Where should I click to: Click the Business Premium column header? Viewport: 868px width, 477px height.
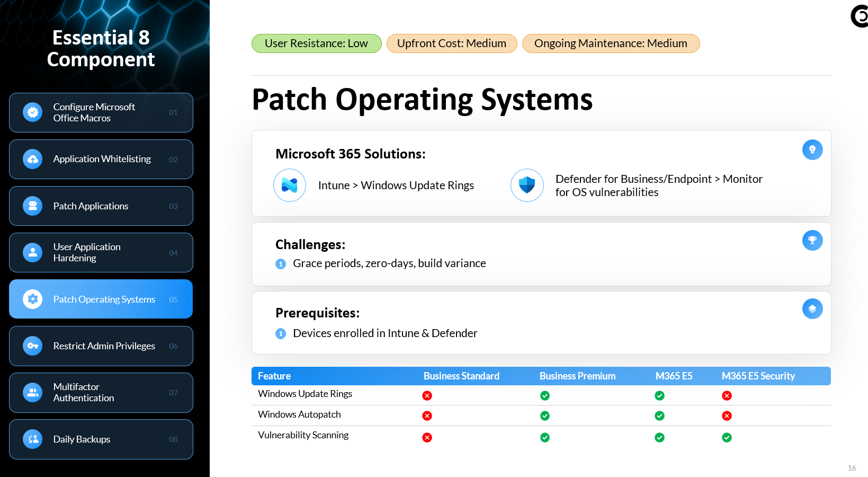tap(577, 376)
